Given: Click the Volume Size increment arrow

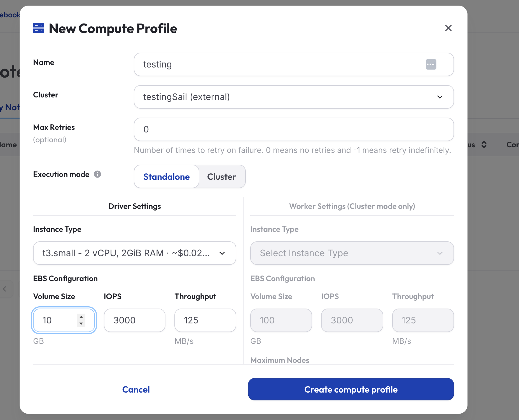Looking at the screenshot, I should pos(81,317).
